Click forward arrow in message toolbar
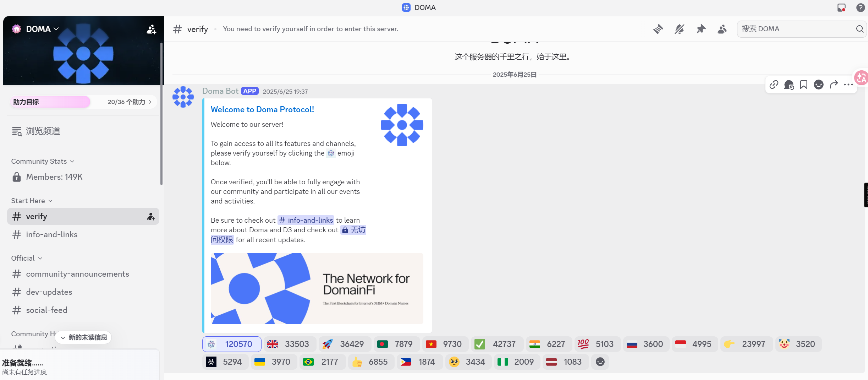The image size is (868, 380). pyautogui.click(x=834, y=85)
